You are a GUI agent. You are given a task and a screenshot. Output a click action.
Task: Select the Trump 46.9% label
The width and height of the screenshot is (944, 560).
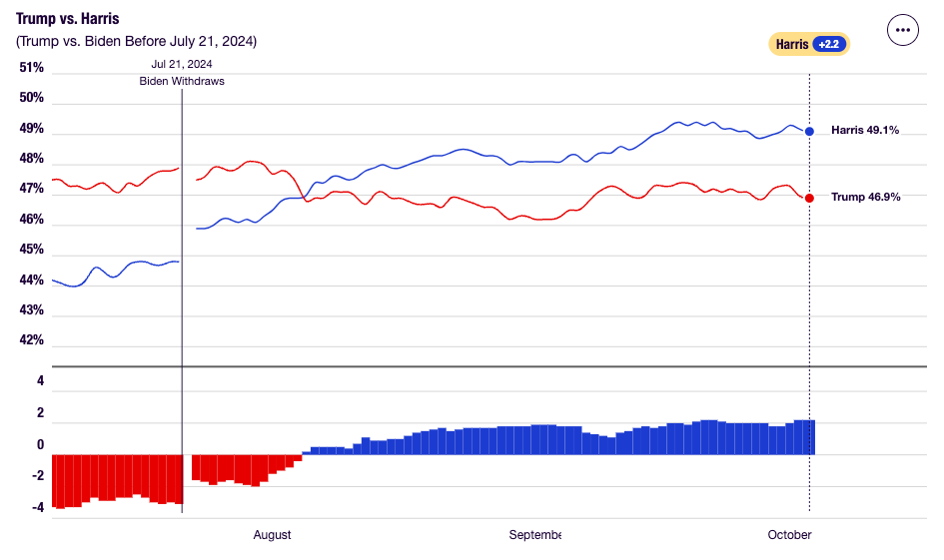point(865,197)
